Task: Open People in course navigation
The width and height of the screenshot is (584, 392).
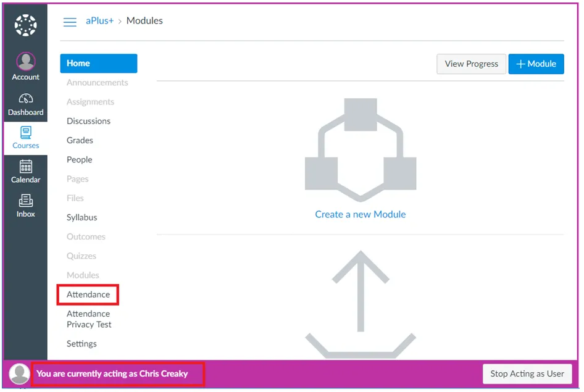Action: click(80, 160)
